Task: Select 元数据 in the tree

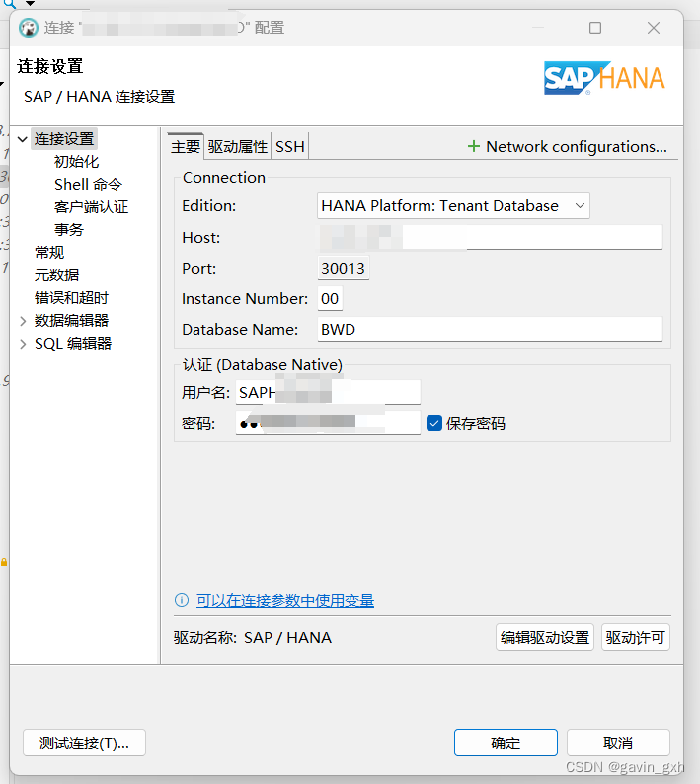Action: tap(56, 275)
